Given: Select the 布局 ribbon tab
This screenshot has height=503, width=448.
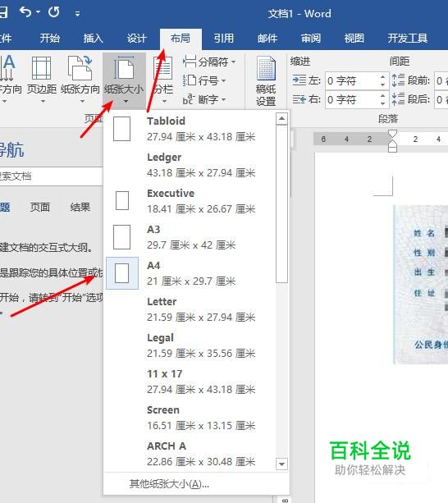Looking at the screenshot, I should [x=181, y=39].
